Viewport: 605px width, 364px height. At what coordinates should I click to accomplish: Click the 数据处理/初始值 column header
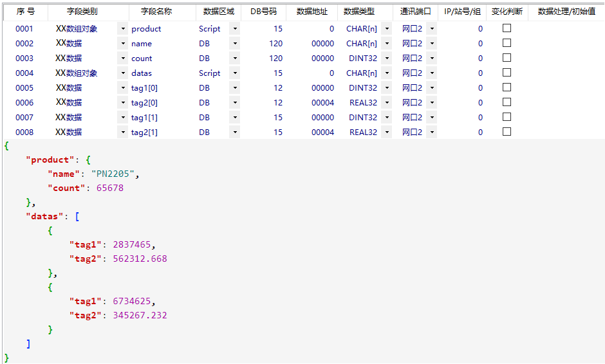tap(566, 12)
